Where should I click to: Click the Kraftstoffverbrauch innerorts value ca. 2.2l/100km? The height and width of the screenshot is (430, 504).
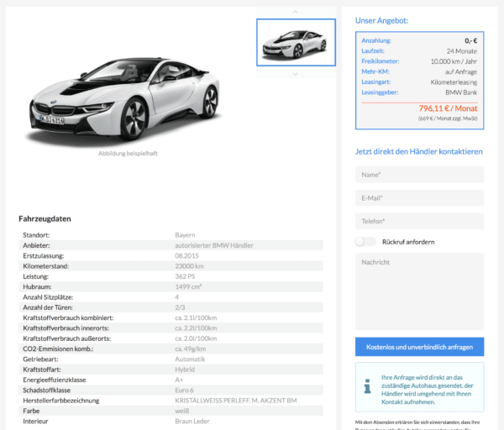196,328
